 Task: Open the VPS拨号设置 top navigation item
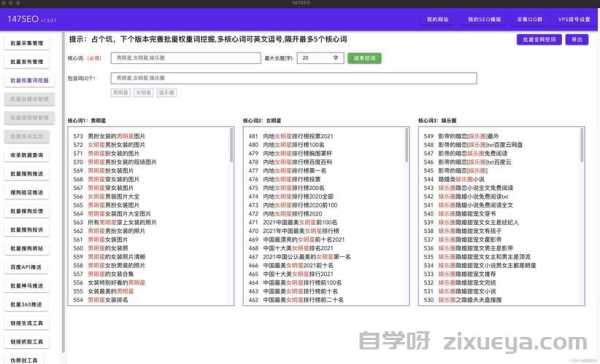tap(574, 20)
